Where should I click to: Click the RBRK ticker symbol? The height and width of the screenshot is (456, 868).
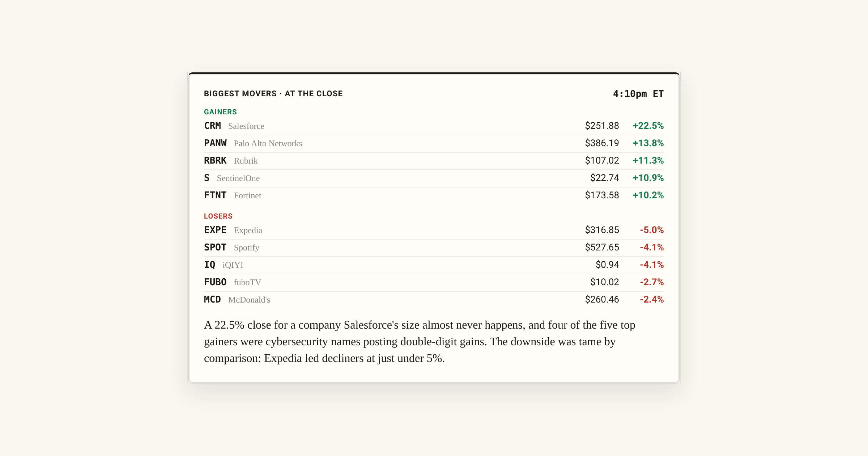click(215, 160)
